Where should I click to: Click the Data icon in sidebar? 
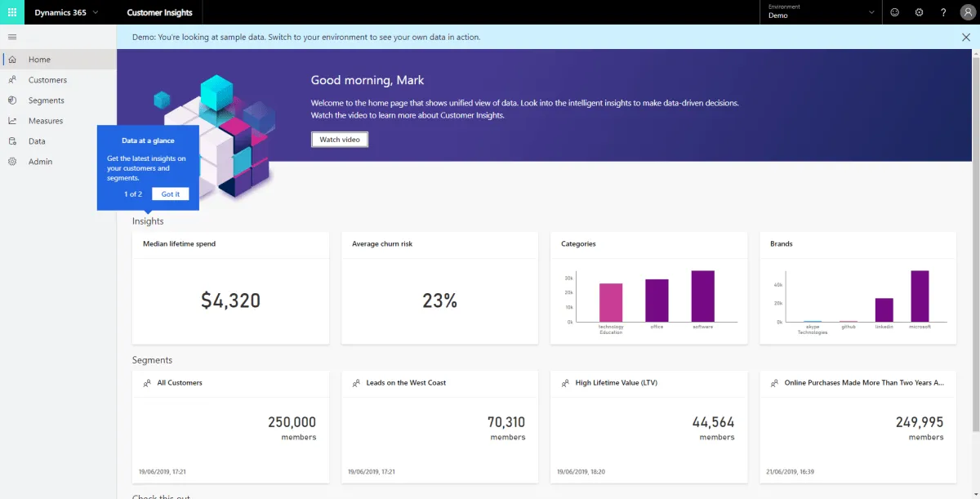tap(12, 141)
